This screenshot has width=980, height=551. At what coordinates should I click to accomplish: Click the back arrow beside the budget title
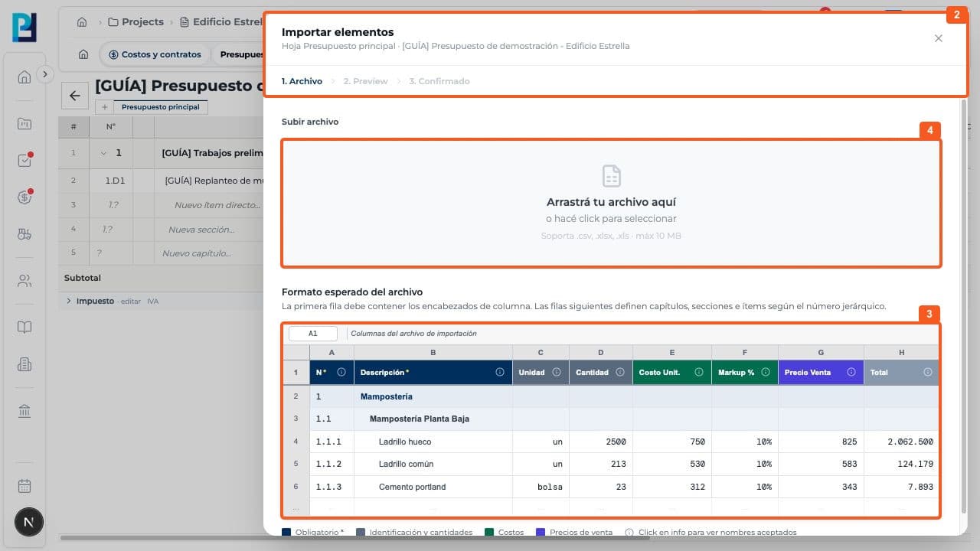coord(74,96)
